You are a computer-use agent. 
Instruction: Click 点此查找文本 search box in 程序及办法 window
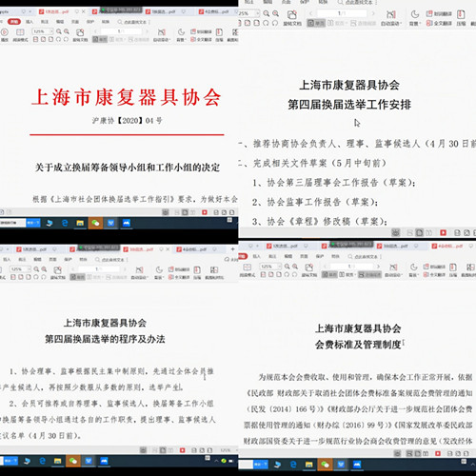tap(110, 260)
